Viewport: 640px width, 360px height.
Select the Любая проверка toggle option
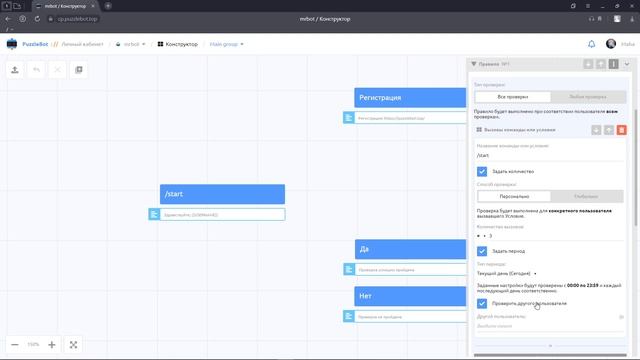click(x=588, y=97)
